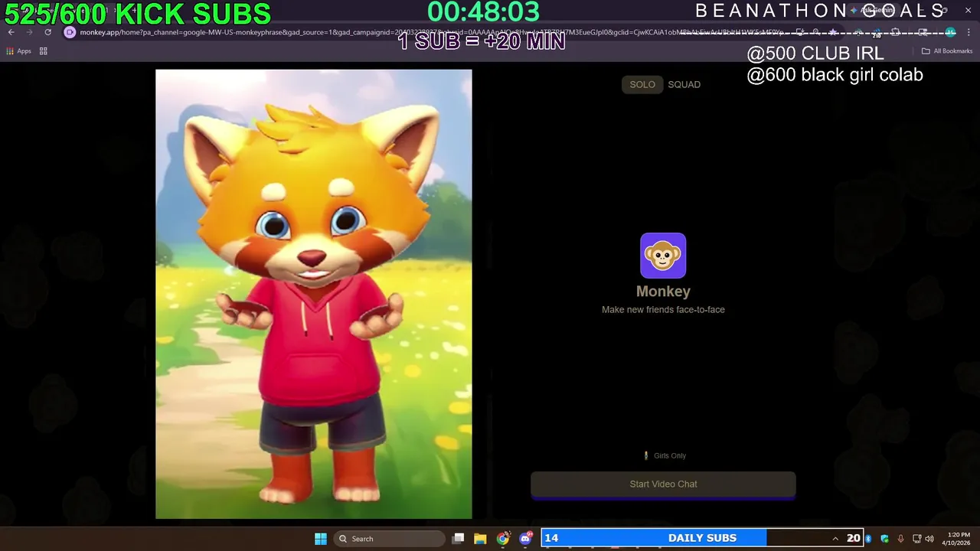Switch to SOLO mode
Viewport: 980px width, 551px height.
coord(642,85)
